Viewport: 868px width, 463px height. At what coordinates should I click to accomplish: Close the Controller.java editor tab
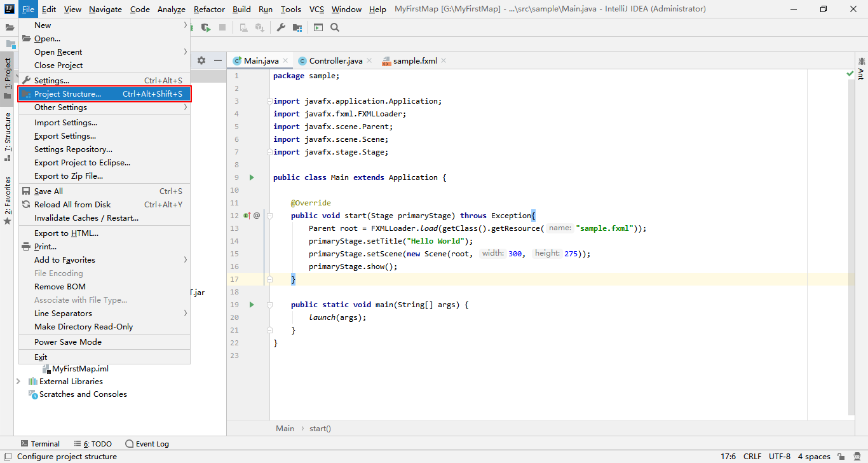[x=369, y=60]
